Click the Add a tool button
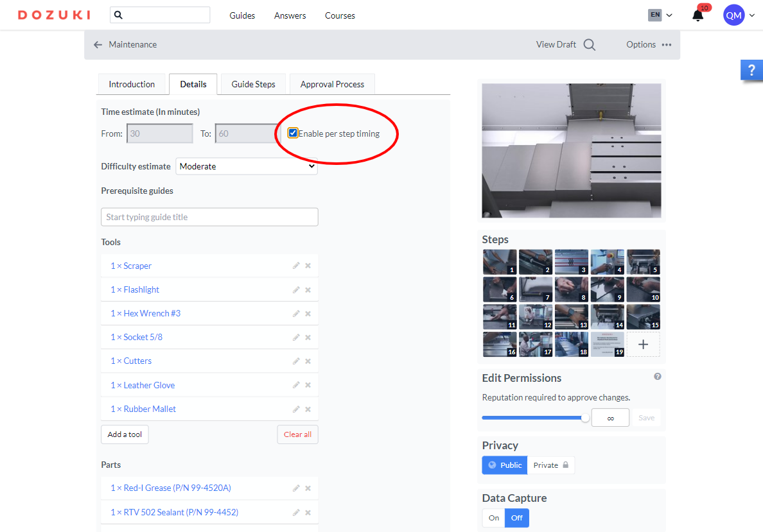Viewport: 763px width, 532px height. [x=125, y=434]
